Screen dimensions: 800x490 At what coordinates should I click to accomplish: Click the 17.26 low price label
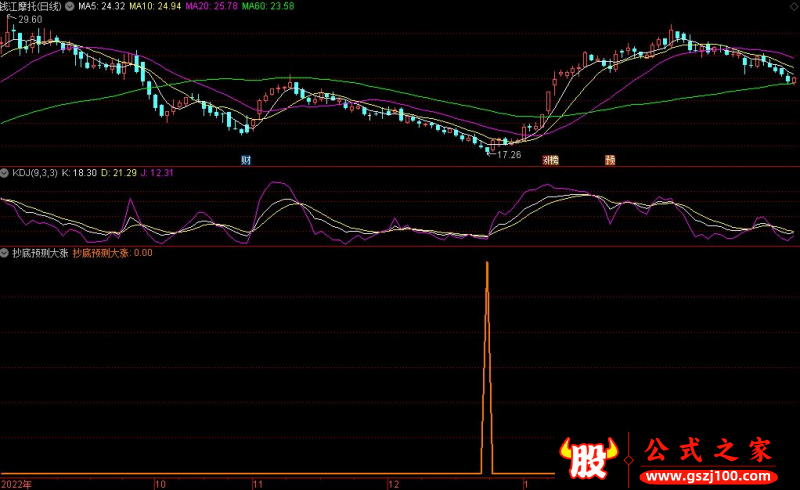(x=509, y=154)
